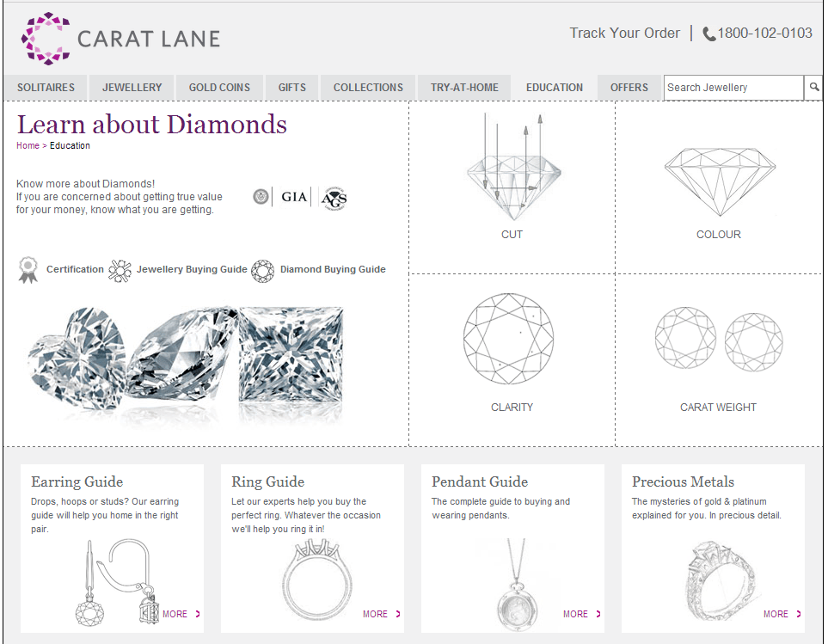Open Track Your Order

coord(624,33)
